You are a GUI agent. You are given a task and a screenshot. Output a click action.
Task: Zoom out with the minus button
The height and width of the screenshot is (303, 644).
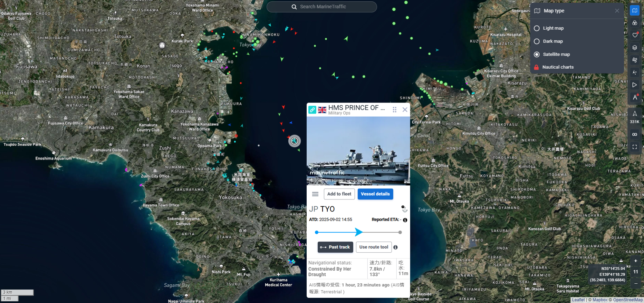[x=636, y=283]
